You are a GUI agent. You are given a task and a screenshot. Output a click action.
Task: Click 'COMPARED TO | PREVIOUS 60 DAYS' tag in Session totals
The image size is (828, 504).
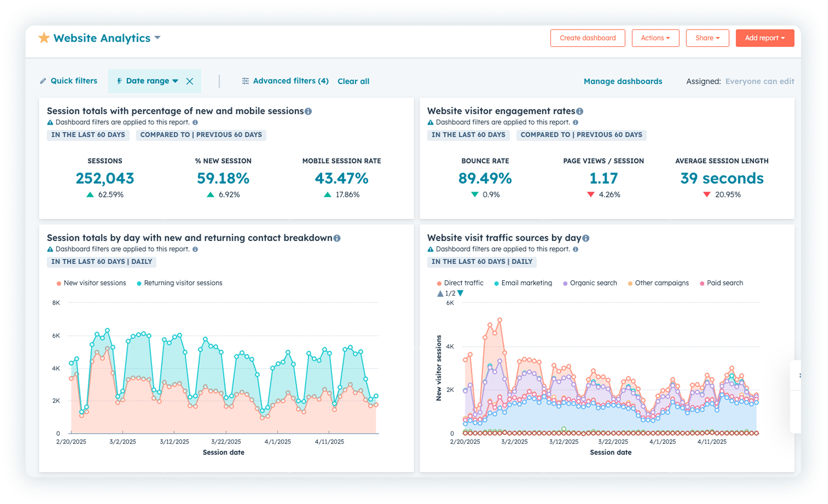[201, 135]
